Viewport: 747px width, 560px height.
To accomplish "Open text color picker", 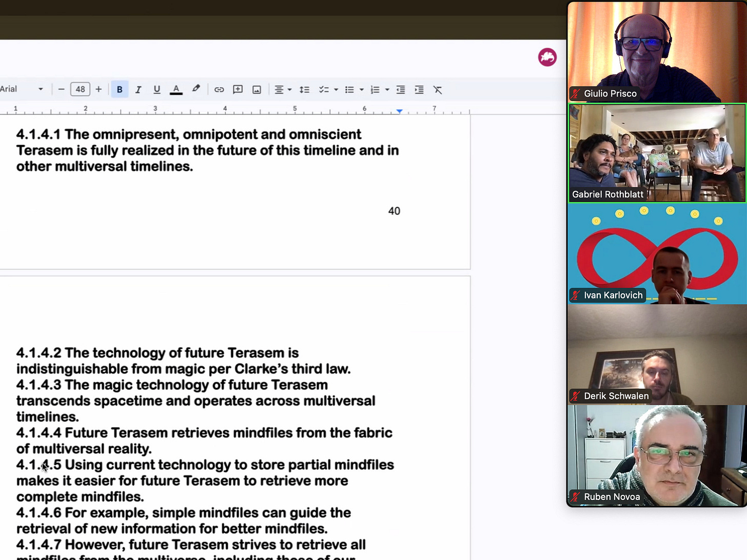I will pos(176,89).
